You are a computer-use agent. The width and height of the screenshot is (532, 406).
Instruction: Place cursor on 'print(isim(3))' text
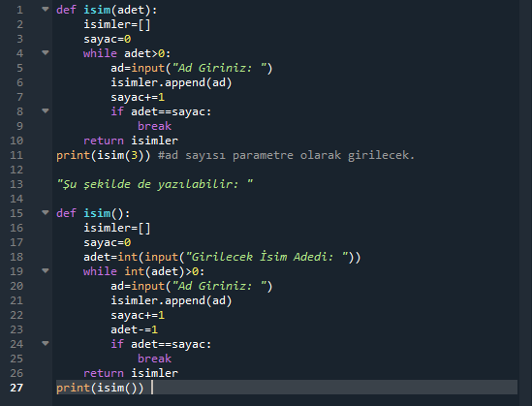click(x=104, y=155)
